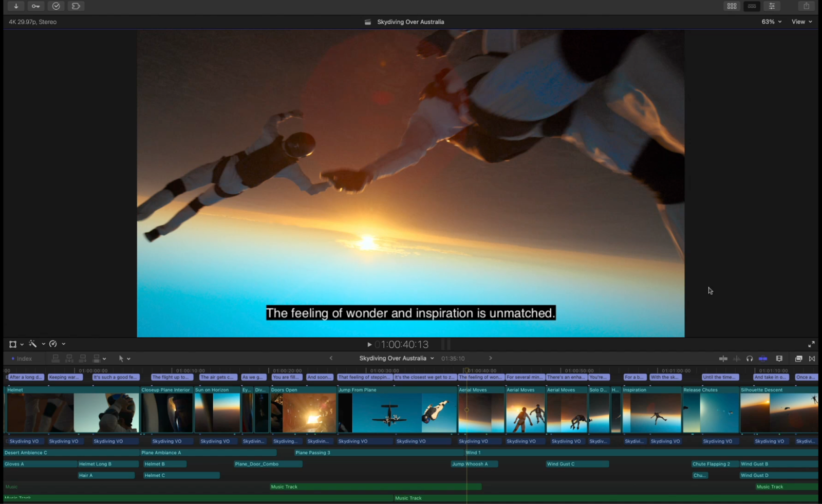Click the Keyword Editor key icon

pos(35,6)
